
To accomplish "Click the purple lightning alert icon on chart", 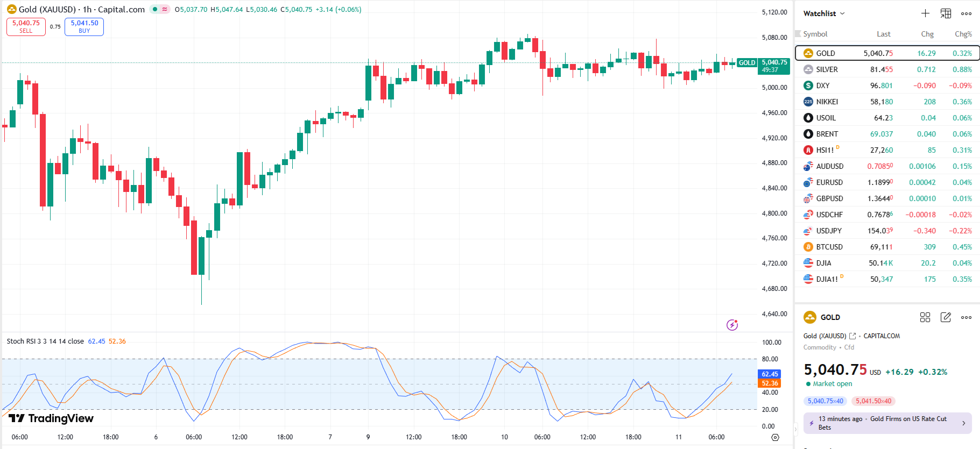I will 732,325.
